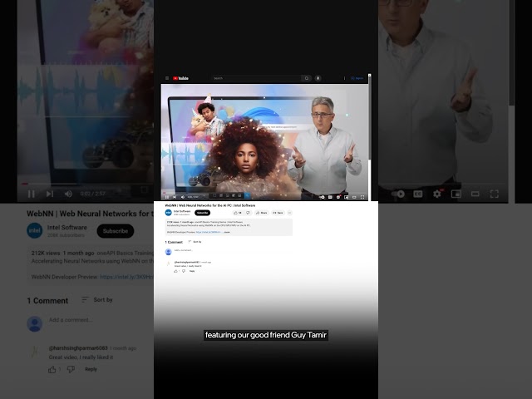Open the large intel.ly link in the background description
Viewport: 532px width, 399px height.
tap(126, 277)
